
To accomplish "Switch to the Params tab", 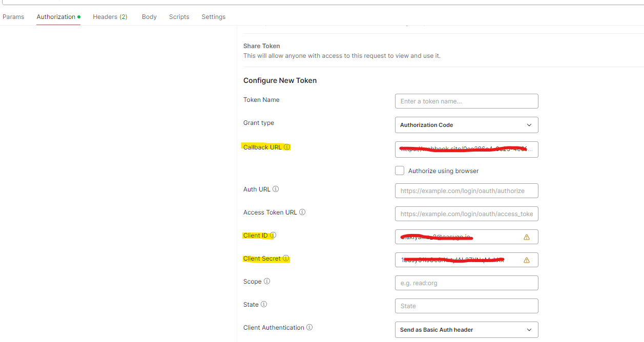I will [13, 16].
